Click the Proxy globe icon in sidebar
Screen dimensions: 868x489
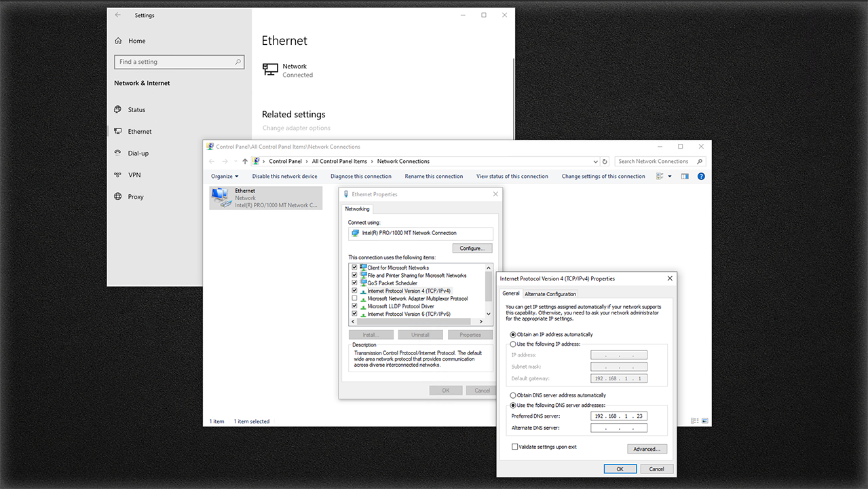coord(119,197)
